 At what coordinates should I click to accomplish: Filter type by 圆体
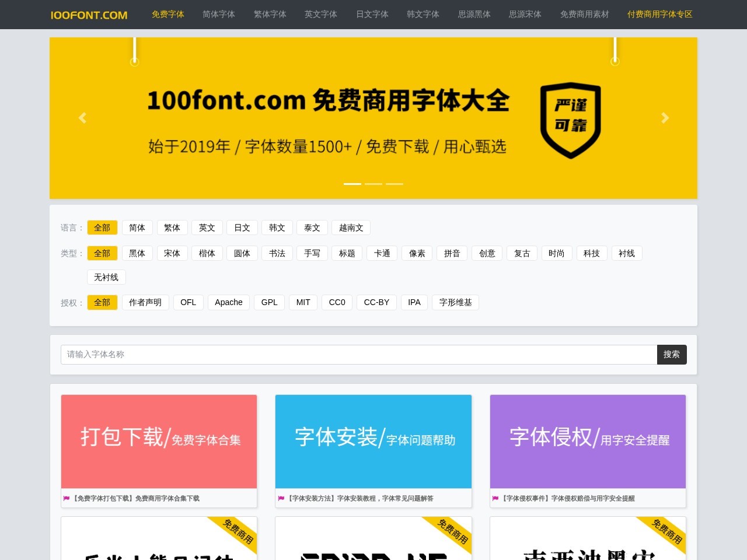[x=242, y=253]
